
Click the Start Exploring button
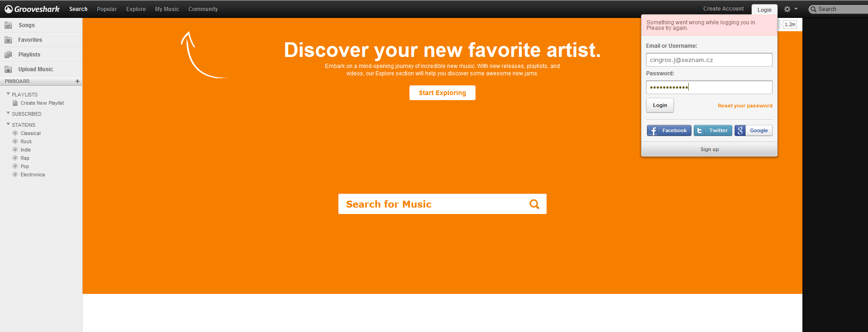(x=442, y=93)
